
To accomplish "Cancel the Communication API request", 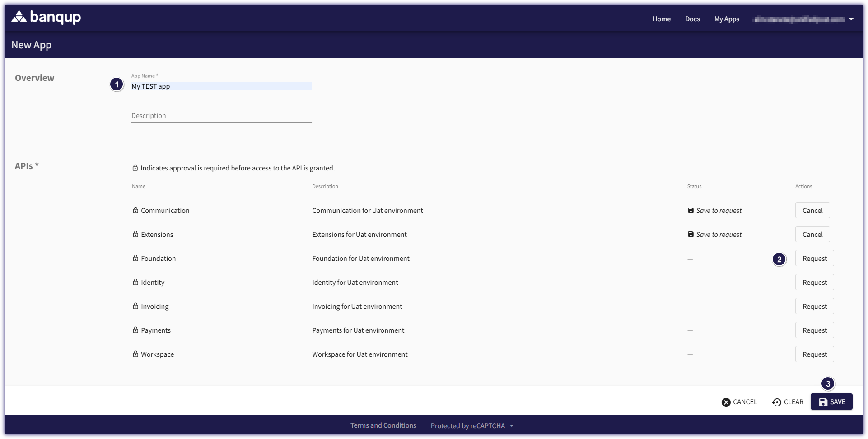I will click(812, 211).
